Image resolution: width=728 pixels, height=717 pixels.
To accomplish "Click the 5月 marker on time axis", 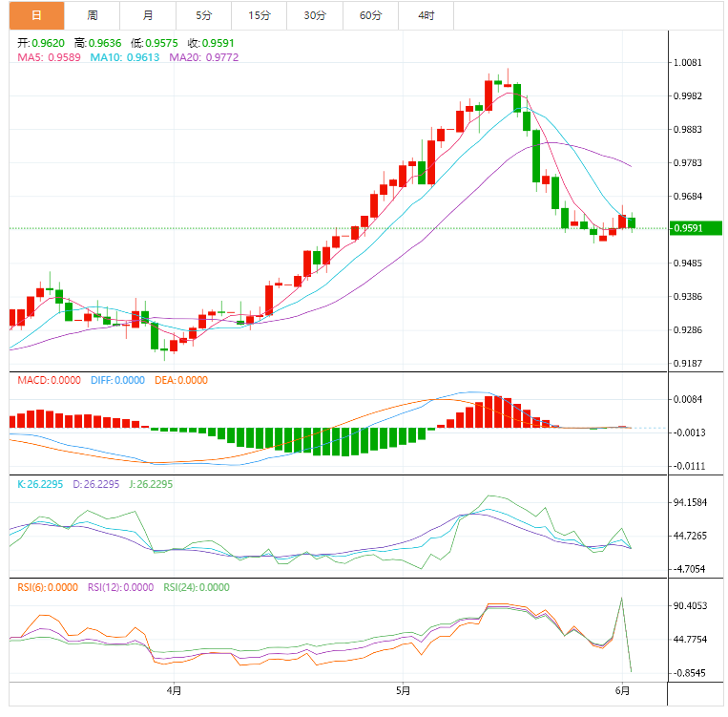I will 403,689.
